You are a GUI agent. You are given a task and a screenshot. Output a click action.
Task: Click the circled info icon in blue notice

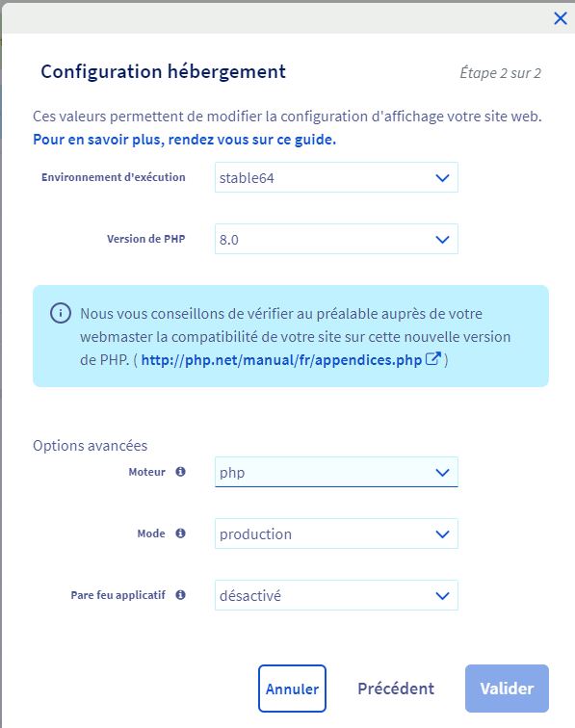(x=61, y=313)
